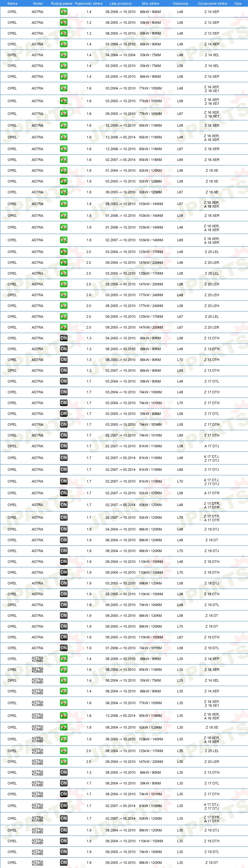Click ON icon in ASTRA KOMBI Z 19 DT row
The image size is (248, 868).
63,862
